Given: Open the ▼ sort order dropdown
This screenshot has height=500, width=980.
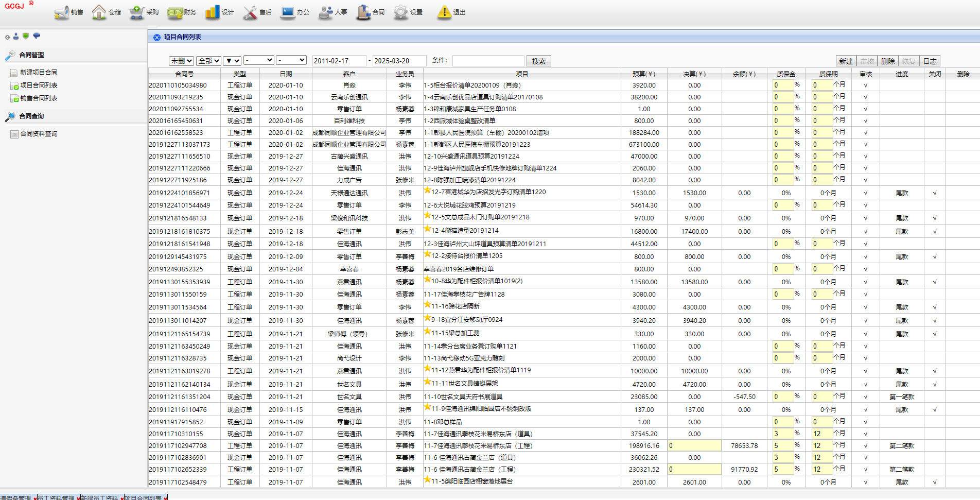Looking at the screenshot, I should coord(232,61).
